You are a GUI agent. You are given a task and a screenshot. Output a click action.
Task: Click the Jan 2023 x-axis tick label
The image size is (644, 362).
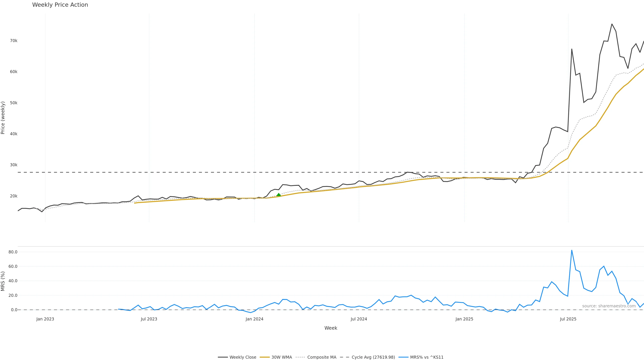(45, 319)
